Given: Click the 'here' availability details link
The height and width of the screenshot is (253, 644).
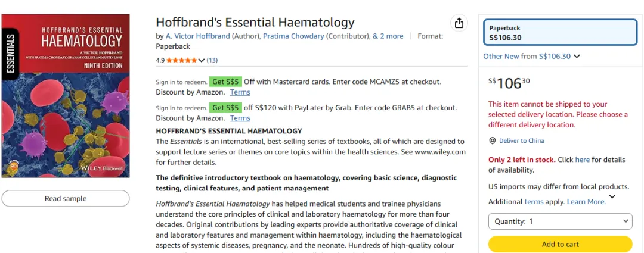Looking at the screenshot, I should (583, 160).
